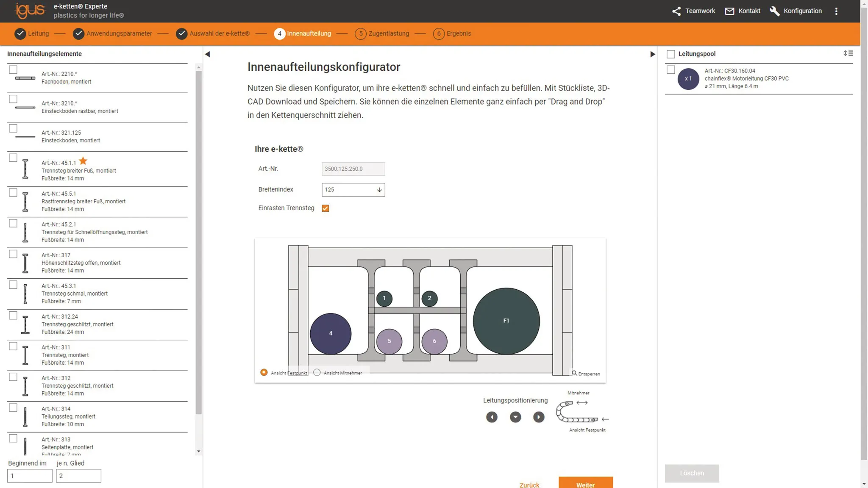Move cable down with positioning arrow
868x488 pixels.
click(x=515, y=417)
